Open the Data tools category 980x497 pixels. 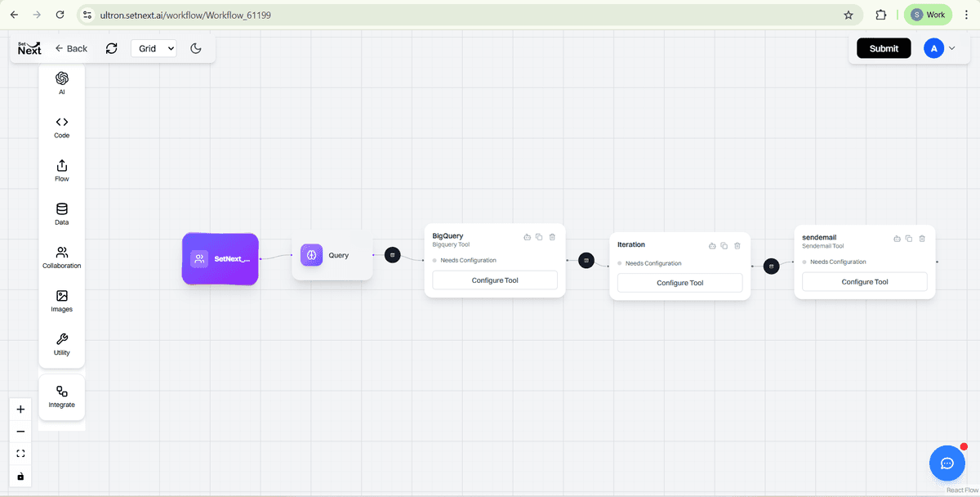click(x=62, y=213)
